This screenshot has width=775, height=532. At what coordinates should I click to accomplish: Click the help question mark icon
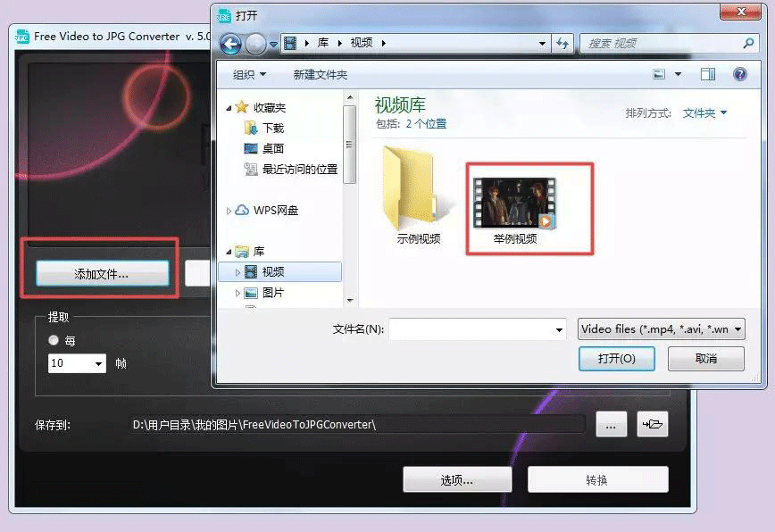tap(740, 75)
